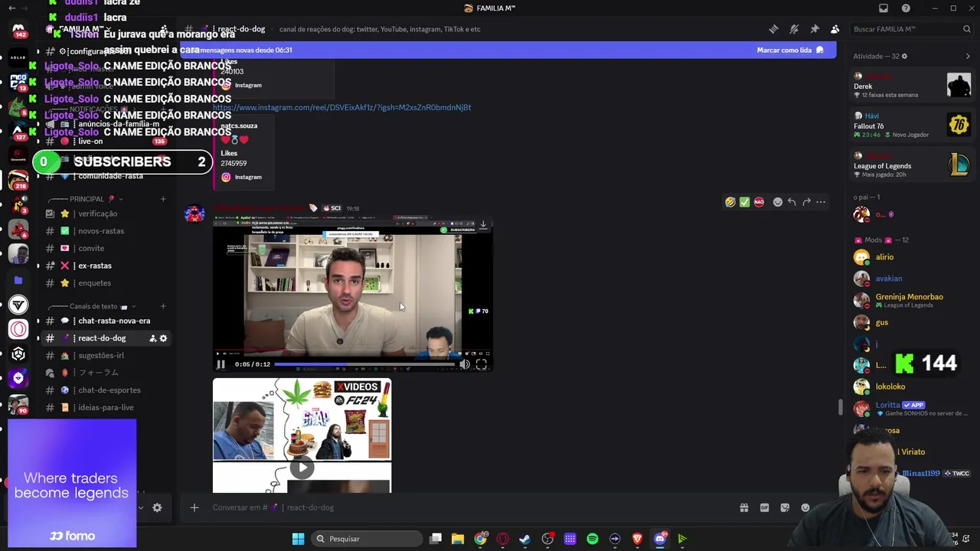Click the League of Legends logo thumbnail
The image size is (980, 551).
pyautogui.click(x=959, y=165)
